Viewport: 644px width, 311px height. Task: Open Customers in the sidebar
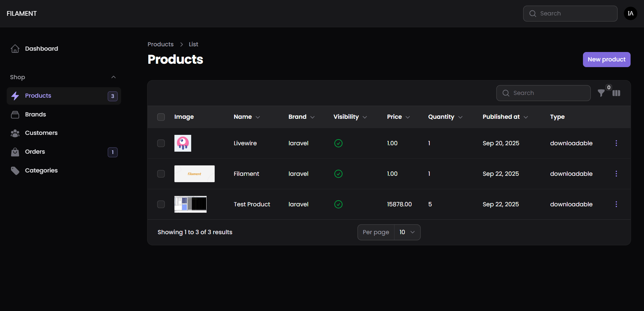point(64,133)
